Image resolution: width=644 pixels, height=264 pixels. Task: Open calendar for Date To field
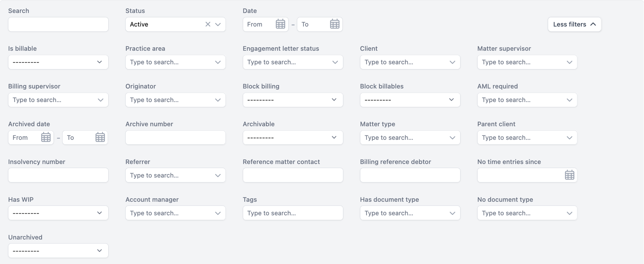tap(335, 24)
